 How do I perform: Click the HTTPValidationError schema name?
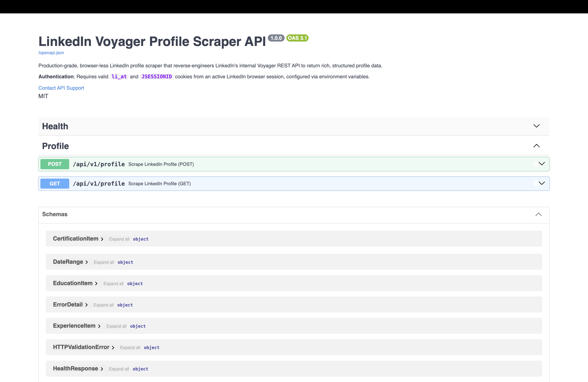(x=81, y=347)
